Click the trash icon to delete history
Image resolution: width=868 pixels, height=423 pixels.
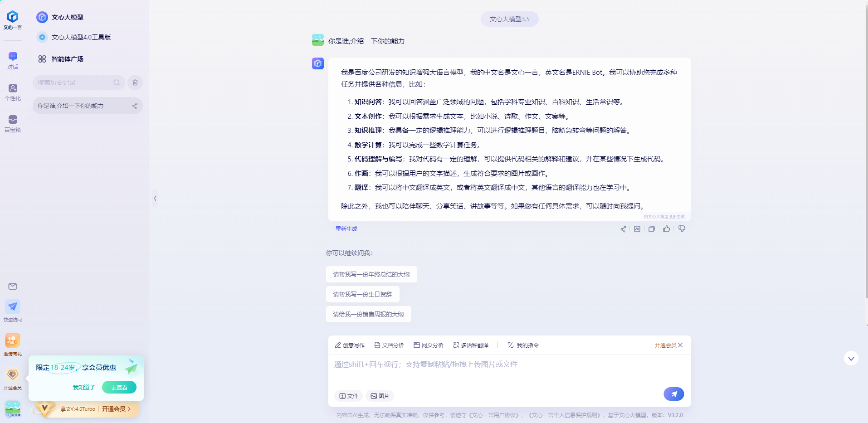coord(135,83)
